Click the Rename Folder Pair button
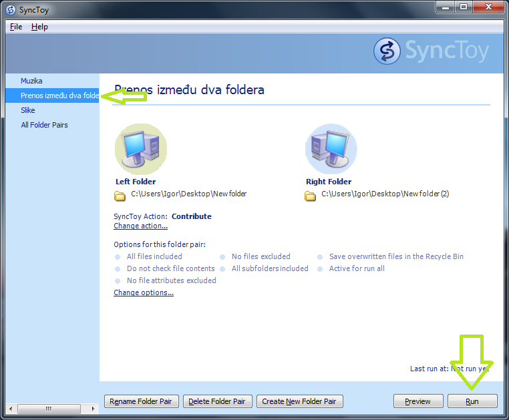 click(x=141, y=401)
